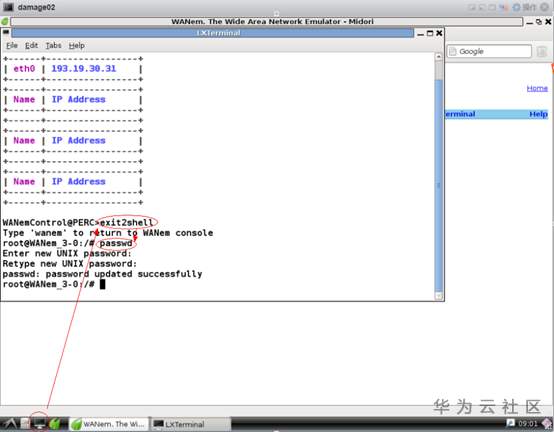This screenshot has height=432, width=554.
Task: Switch to LXTerminal taskbar window button
Action: coord(191,424)
